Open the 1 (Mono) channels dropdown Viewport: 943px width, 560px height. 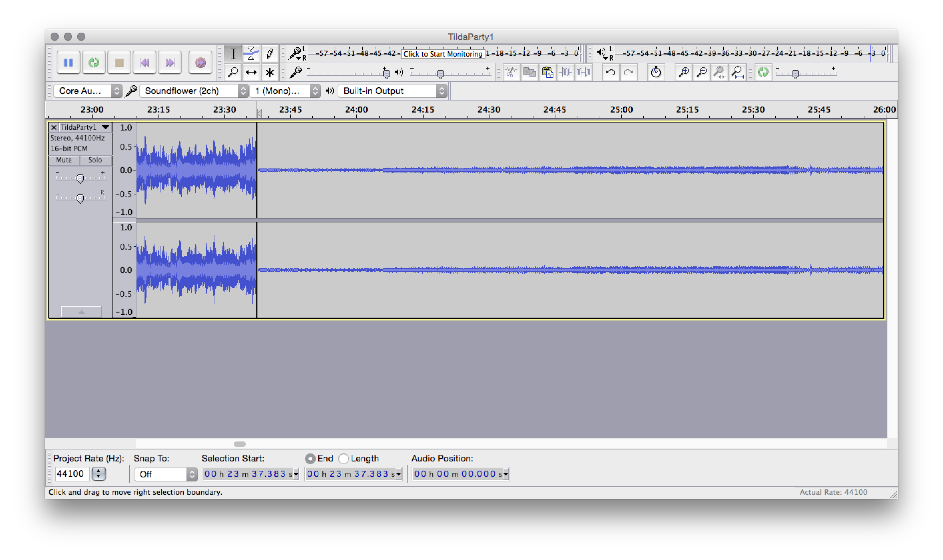click(x=286, y=91)
